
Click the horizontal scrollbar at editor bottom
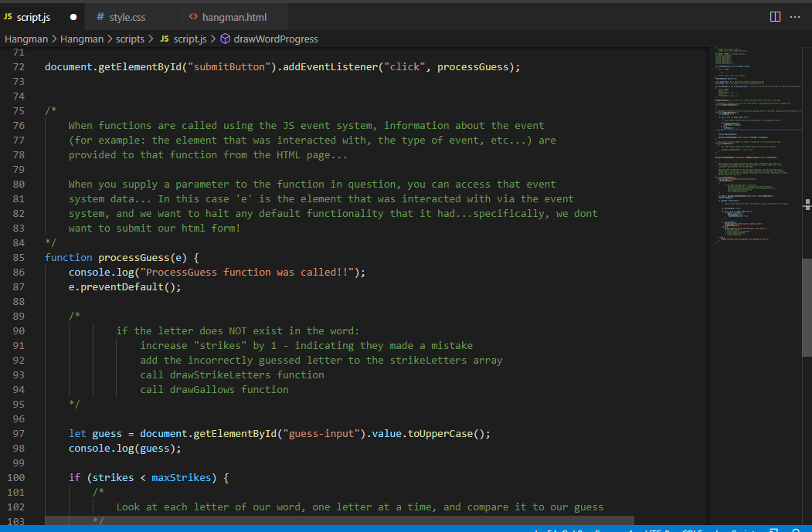coord(339,520)
